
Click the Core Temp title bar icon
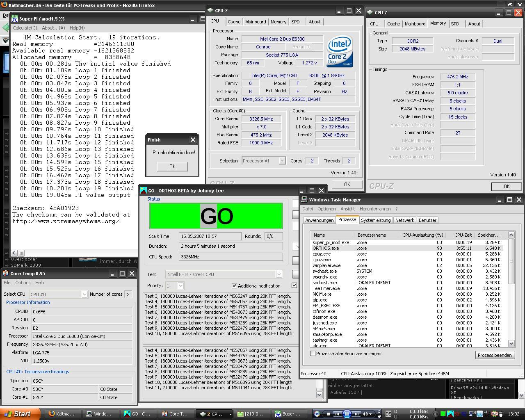coord(6,273)
